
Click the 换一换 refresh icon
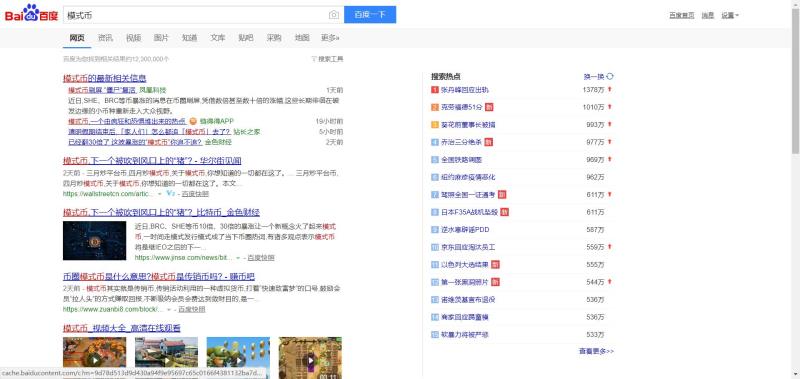[x=610, y=77]
